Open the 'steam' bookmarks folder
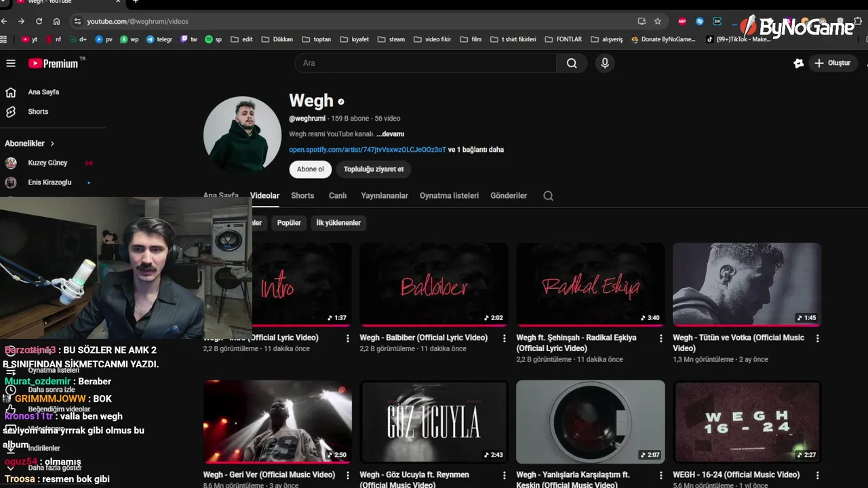This screenshot has height=488, width=868. pos(391,39)
